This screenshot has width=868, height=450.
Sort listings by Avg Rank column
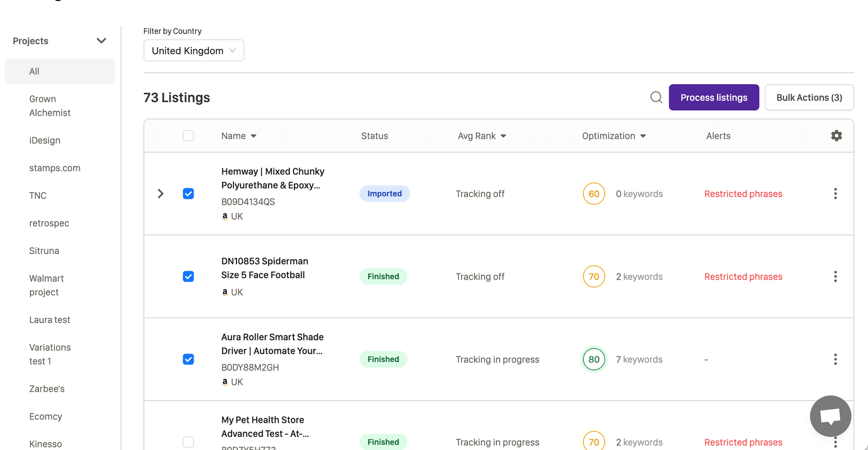coord(482,136)
